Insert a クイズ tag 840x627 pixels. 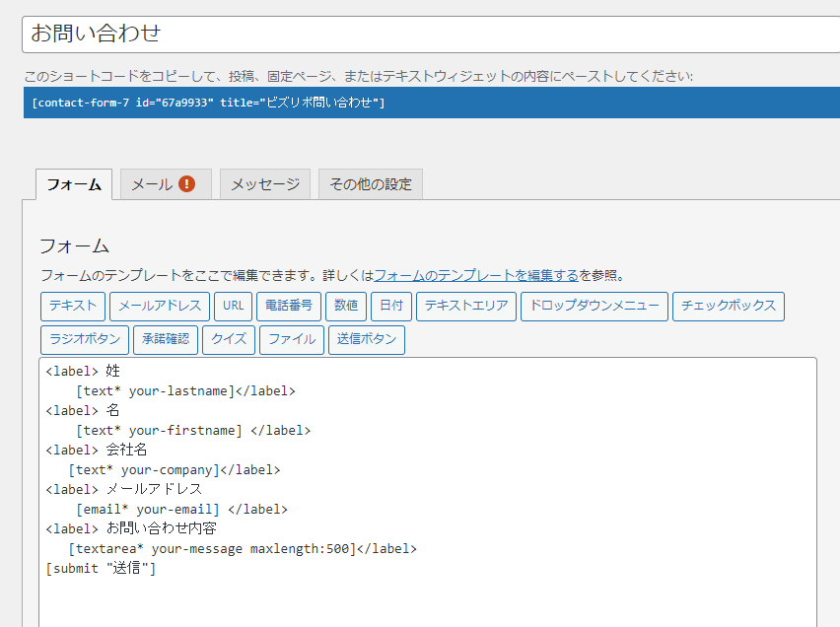pyautogui.click(x=229, y=340)
